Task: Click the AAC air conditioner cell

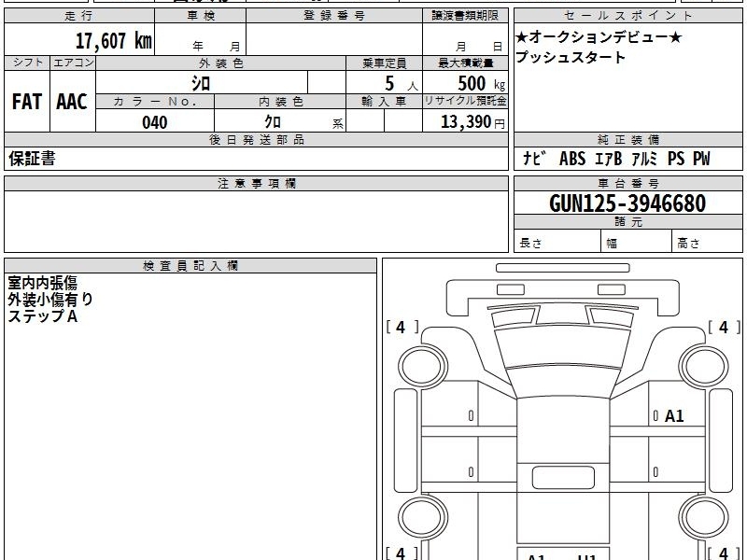Action: tap(73, 102)
